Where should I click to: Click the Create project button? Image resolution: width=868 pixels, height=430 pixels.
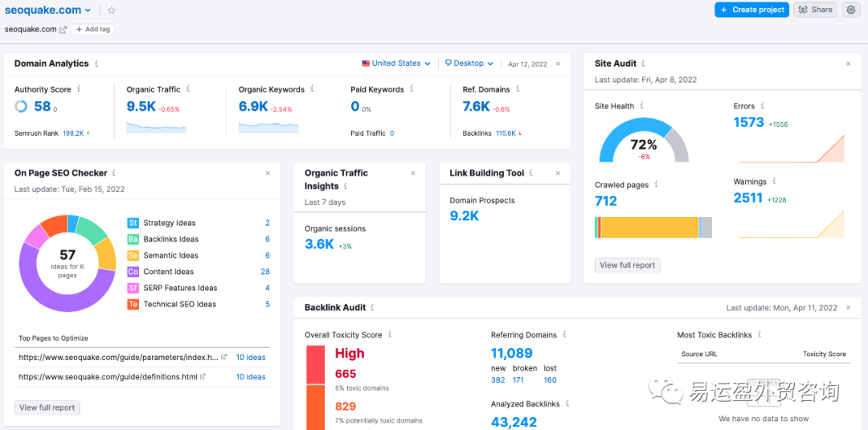(751, 10)
